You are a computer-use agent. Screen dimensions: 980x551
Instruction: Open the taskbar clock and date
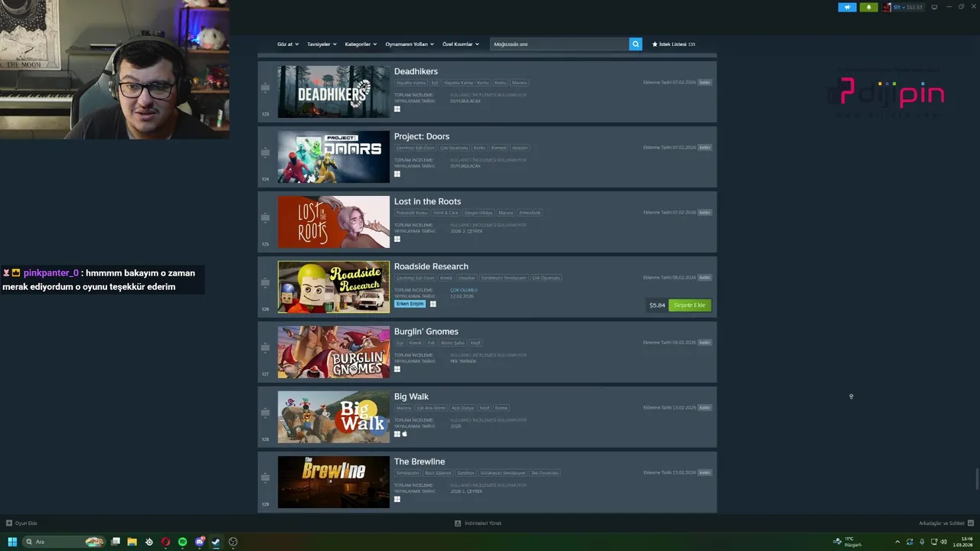962,542
